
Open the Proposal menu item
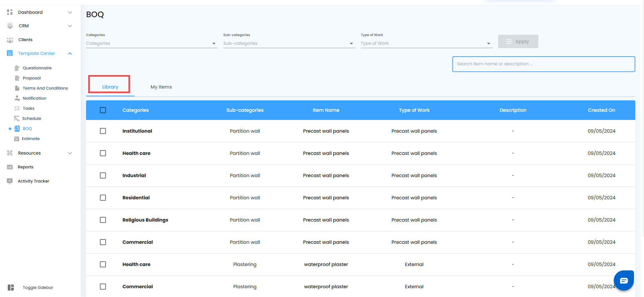[32, 78]
